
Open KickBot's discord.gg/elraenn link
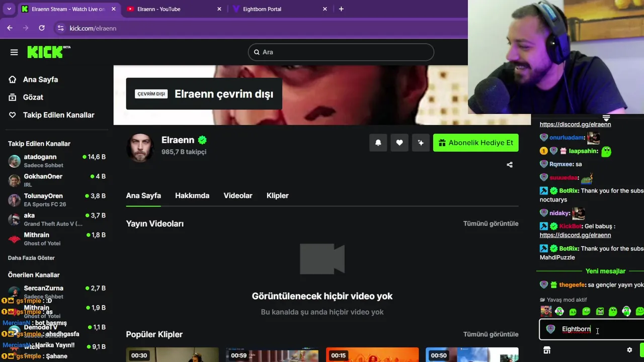tap(575, 235)
